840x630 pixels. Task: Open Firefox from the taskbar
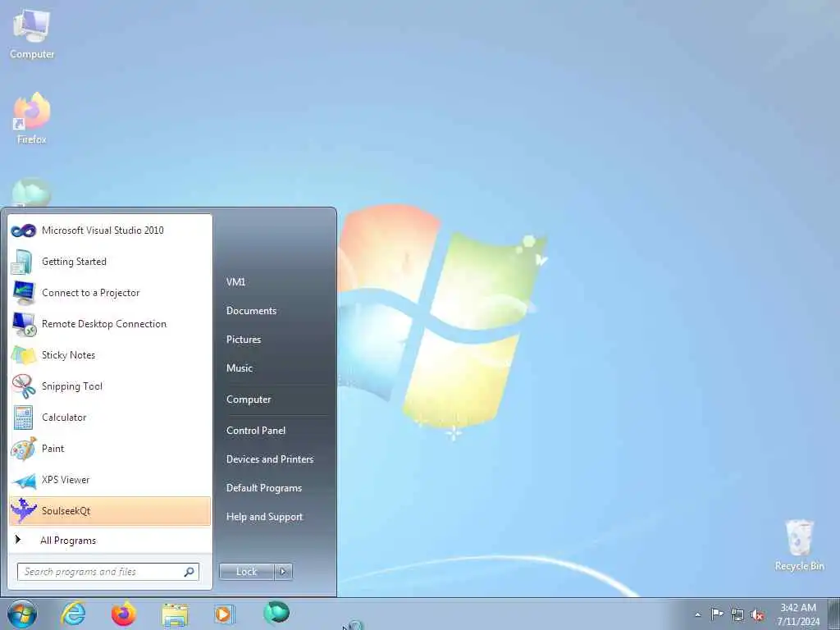point(124,614)
